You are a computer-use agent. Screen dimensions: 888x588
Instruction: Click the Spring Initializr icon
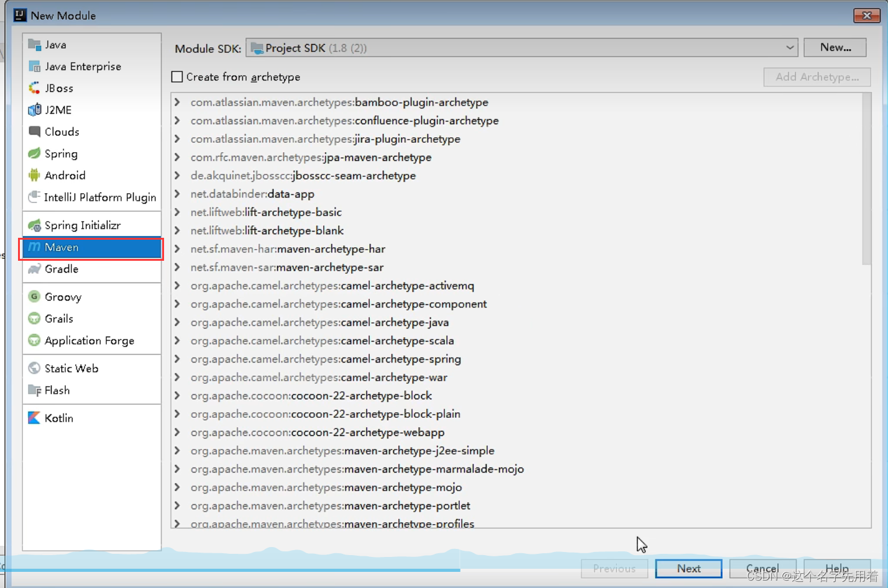click(x=35, y=225)
